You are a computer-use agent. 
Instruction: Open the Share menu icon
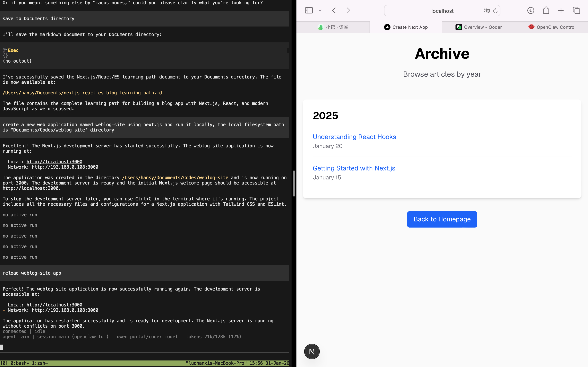coord(546,10)
